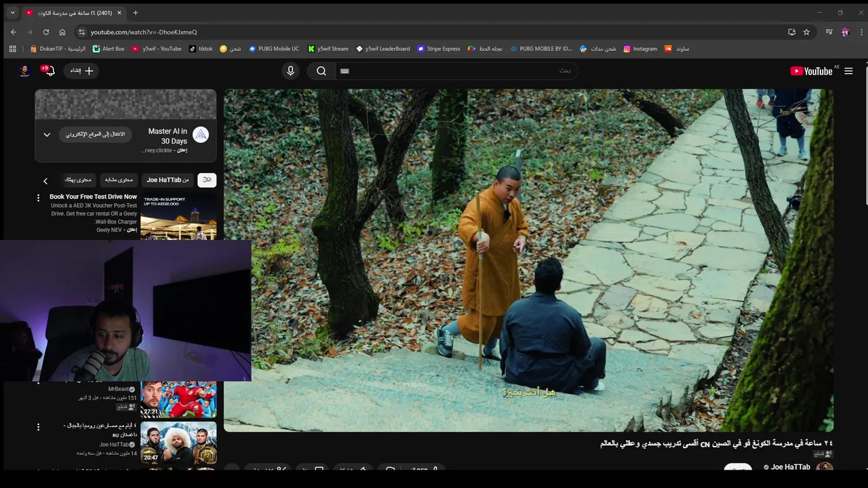Screen dimensions: 868x488
Task: Open a new browser tab
Action: 135,13
